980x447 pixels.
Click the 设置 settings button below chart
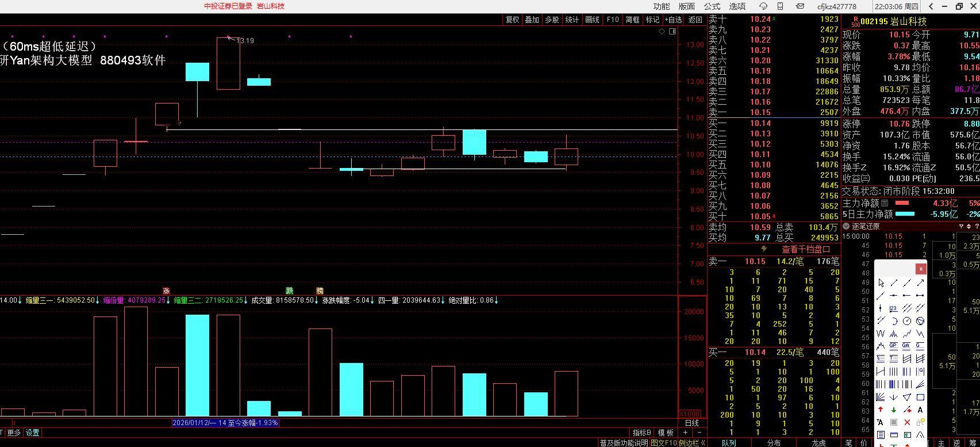(x=32, y=433)
